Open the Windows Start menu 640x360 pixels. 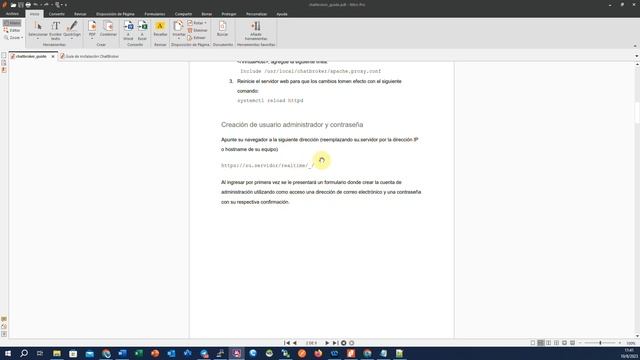click(x=8, y=353)
